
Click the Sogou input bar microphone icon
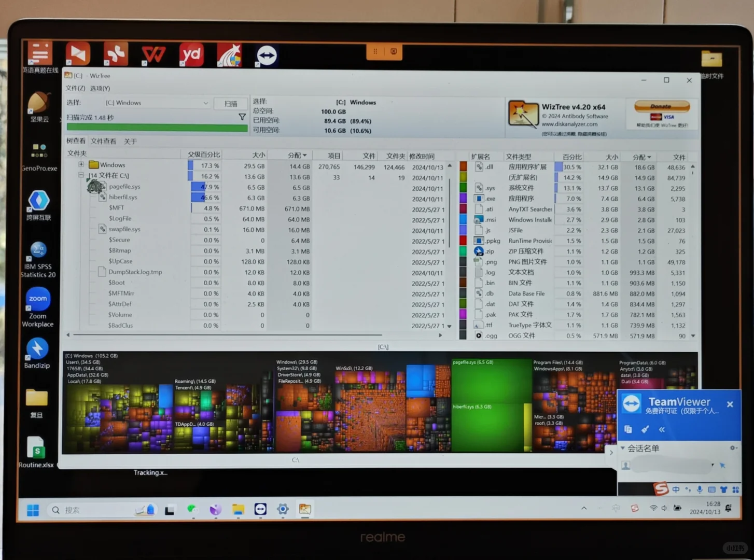[700, 489]
